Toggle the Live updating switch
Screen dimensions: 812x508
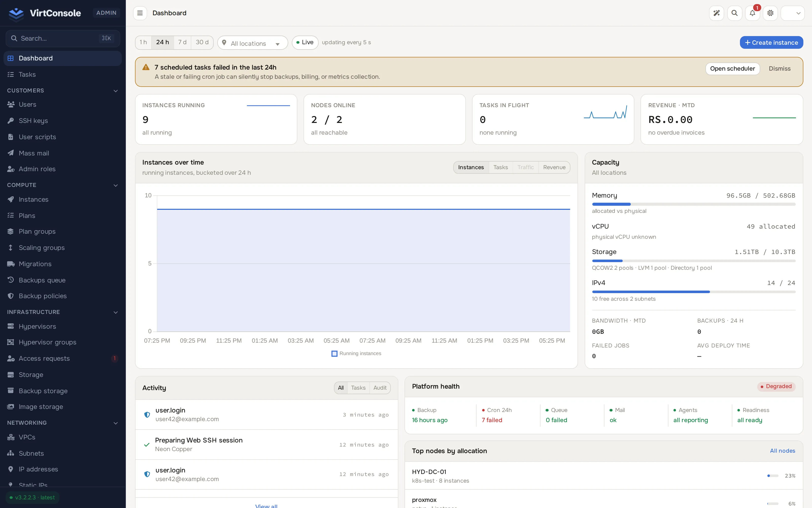[305, 42]
